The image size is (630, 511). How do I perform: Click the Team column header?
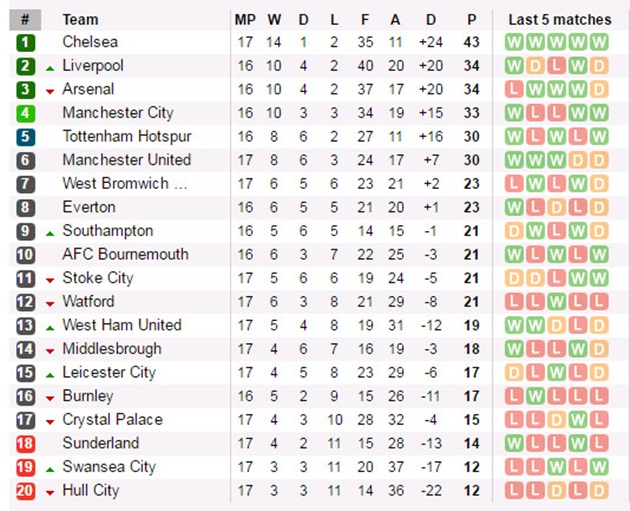point(80,20)
